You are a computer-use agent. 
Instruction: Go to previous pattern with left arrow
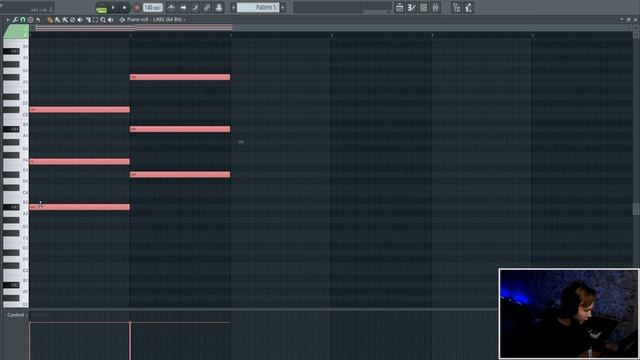point(233,7)
